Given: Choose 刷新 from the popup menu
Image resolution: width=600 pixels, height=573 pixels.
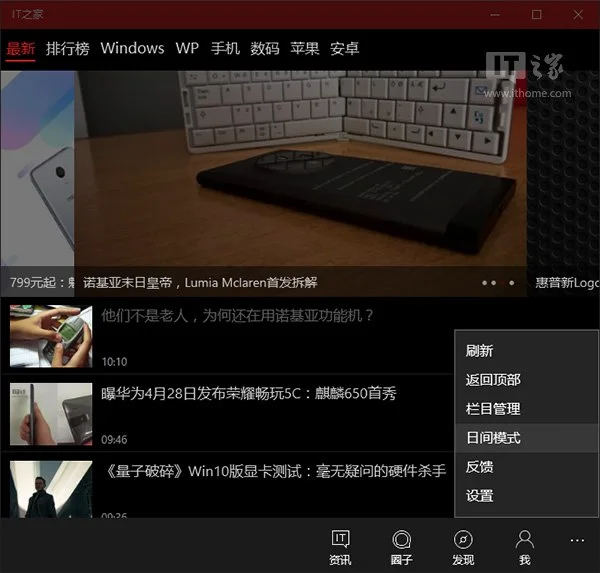Looking at the screenshot, I should [x=527, y=351].
